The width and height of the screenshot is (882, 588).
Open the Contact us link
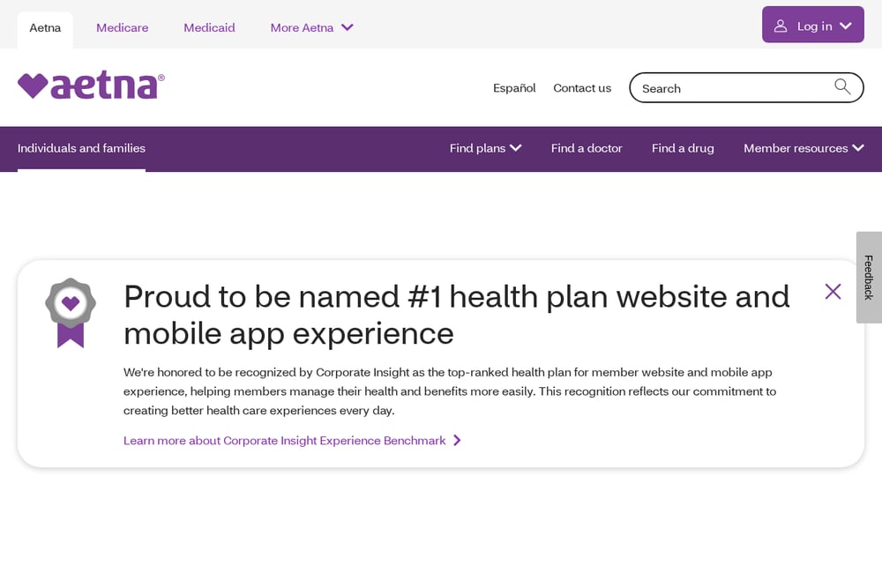(582, 88)
